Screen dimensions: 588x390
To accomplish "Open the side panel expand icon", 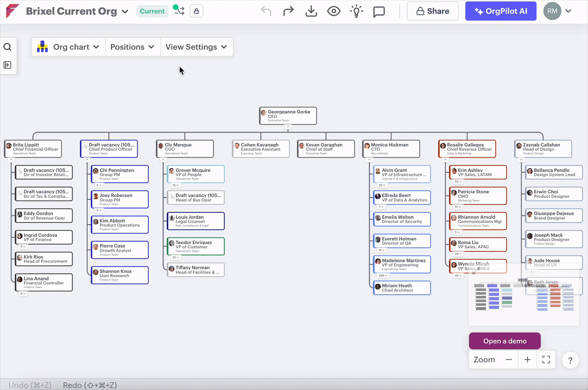I will point(7,65).
